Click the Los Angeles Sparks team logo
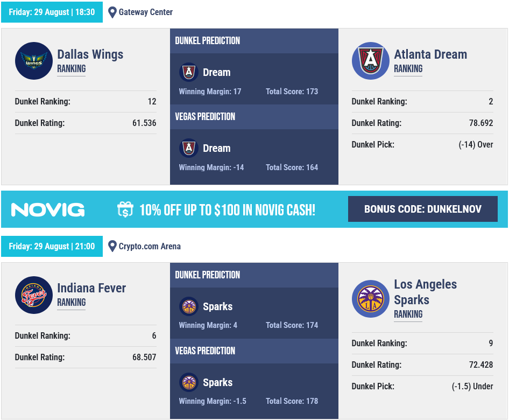This screenshot has width=509, height=420. [x=370, y=299]
